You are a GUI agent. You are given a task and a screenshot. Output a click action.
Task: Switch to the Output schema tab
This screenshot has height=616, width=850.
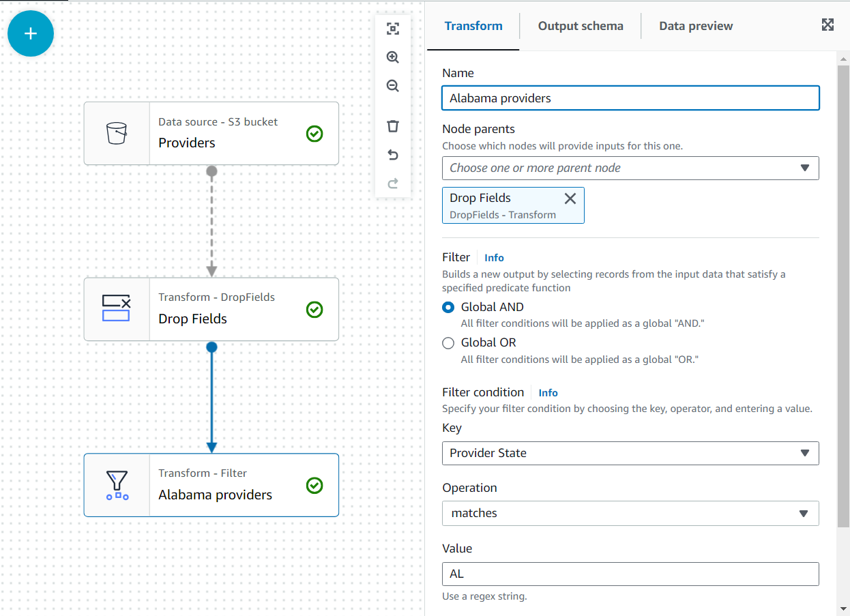[x=581, y=26]
